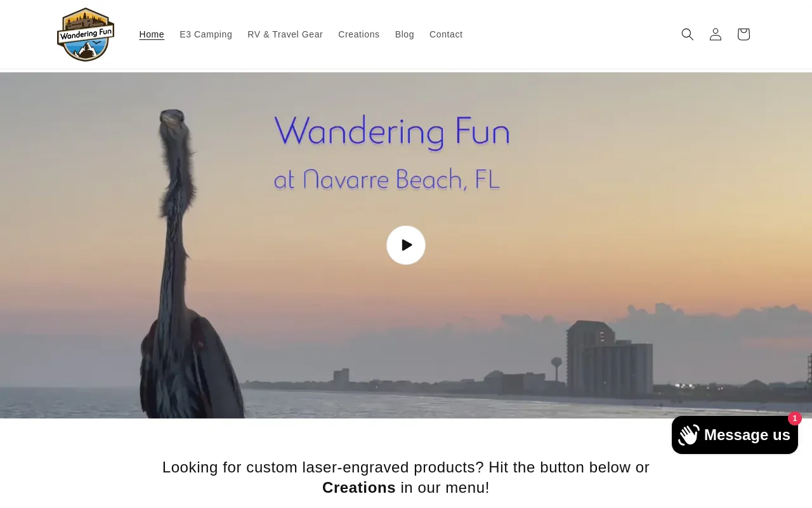This screenshot has height=508, width=812.
Task: Visit the Blog page link
Action: click(405, 34)
